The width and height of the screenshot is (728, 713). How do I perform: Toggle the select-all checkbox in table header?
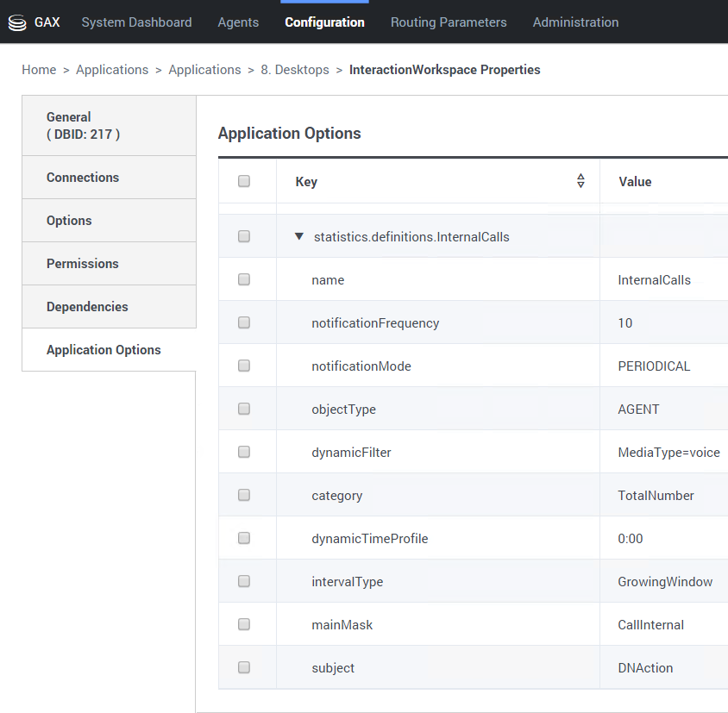[244, 181]
